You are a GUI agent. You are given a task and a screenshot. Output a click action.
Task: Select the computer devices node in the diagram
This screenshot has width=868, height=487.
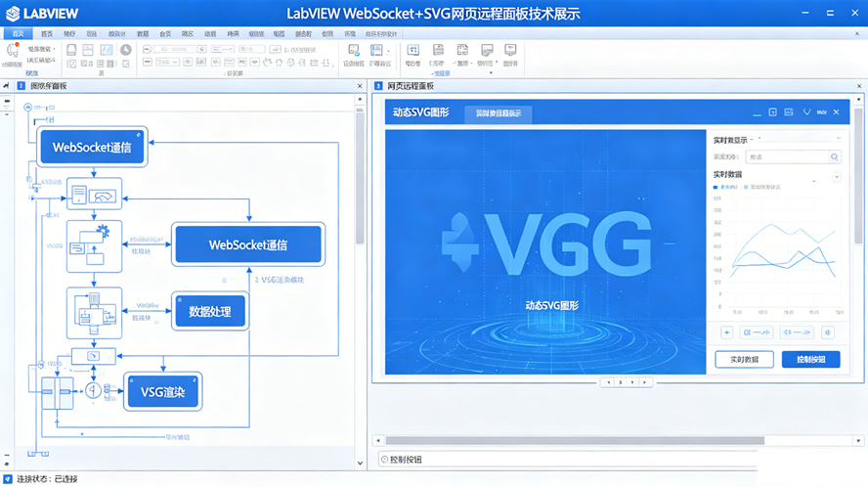(x=94, y=313)
